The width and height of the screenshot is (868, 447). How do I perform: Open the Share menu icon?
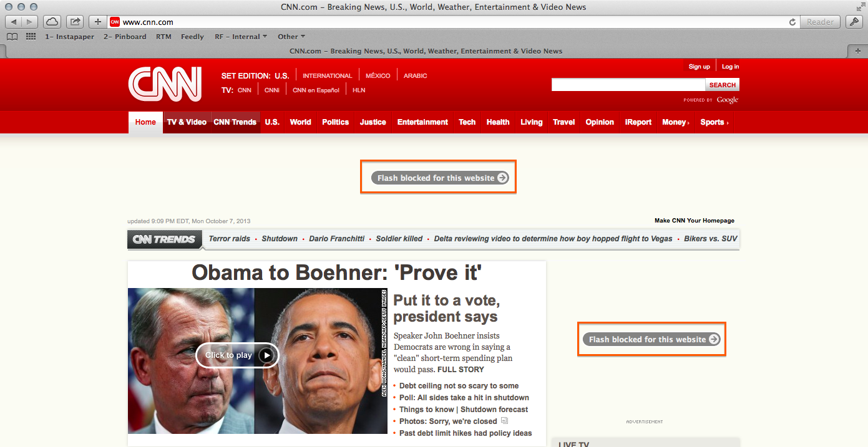pyautogui.click(x=75, y=22)
